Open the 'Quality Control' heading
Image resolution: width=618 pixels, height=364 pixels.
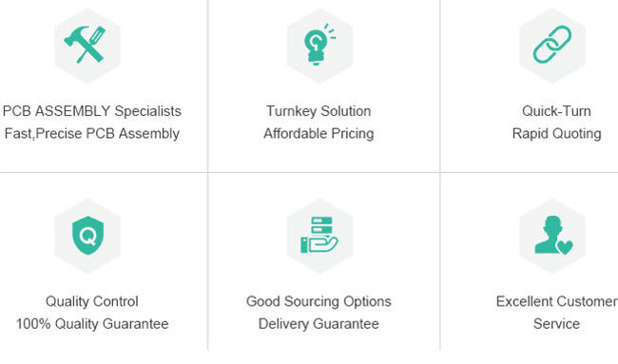92,301
